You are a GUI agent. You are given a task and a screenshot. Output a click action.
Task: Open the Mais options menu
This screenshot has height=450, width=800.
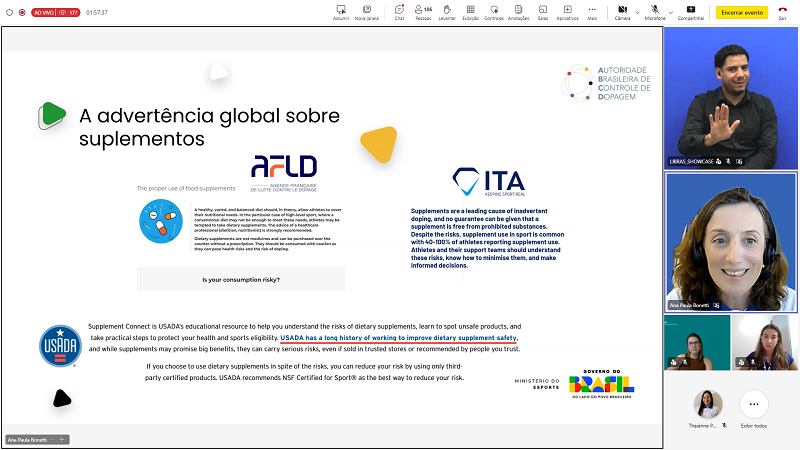point(592,10)
